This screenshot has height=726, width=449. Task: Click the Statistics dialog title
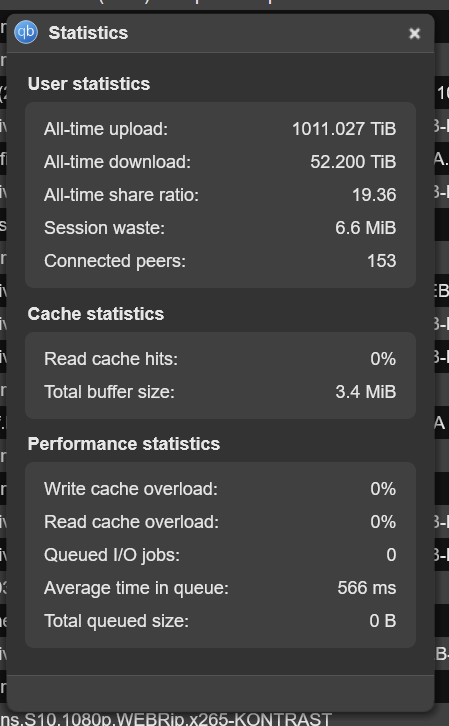pos(88,33)
